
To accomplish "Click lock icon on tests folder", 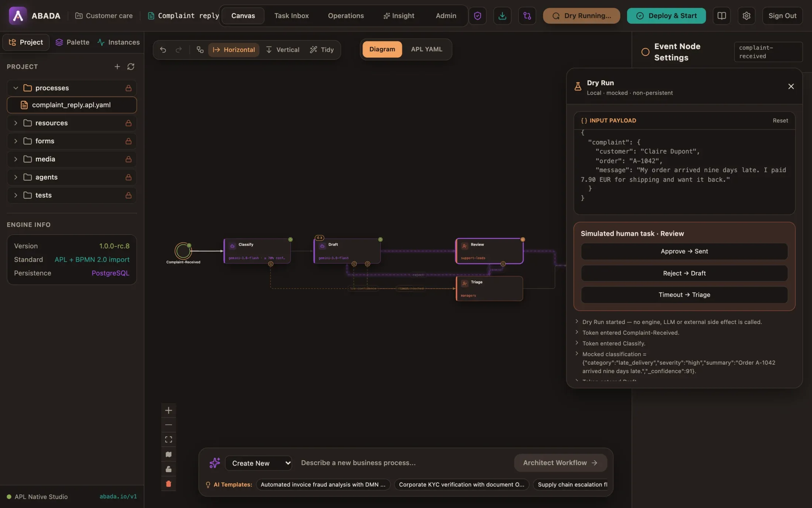I will pyautogui.click(x=128, y=195).
